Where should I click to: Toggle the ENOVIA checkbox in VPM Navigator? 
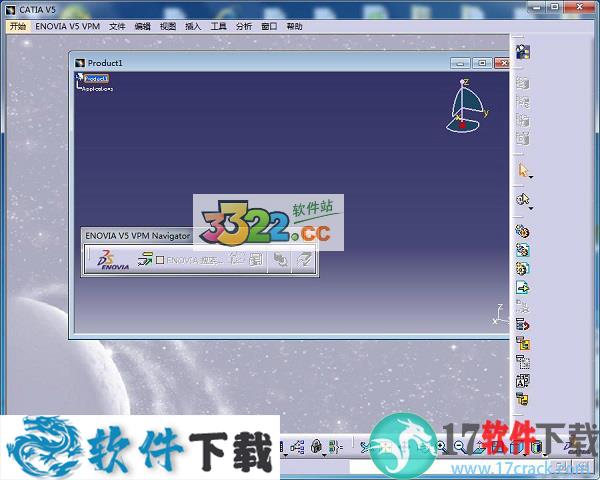tap(160, 260)
